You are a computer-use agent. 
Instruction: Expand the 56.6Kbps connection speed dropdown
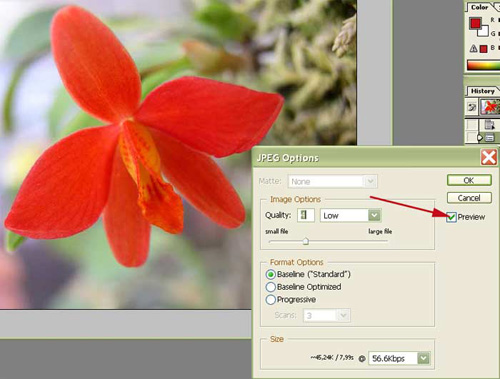tap(399, 358)
